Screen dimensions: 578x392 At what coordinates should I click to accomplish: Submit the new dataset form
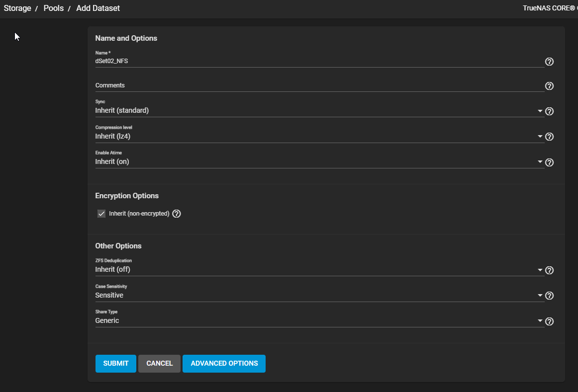(116, 364)
